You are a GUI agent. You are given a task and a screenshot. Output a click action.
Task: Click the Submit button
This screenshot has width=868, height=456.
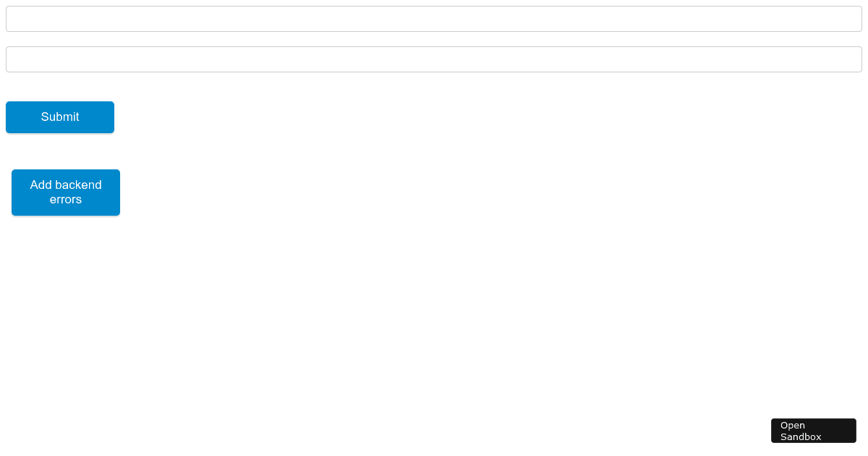click(x=60, y=117)
